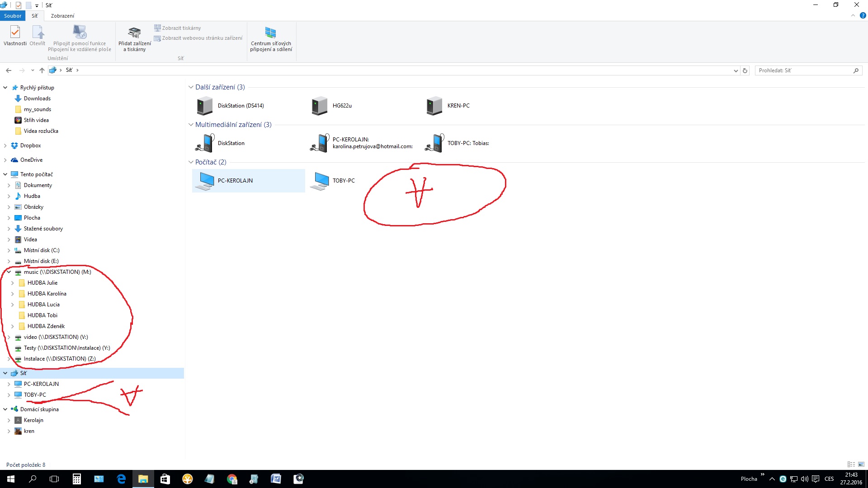Open the address bar history dropdown
The height and width of the screenshot is (488, 868).
[x=736, y=70]
